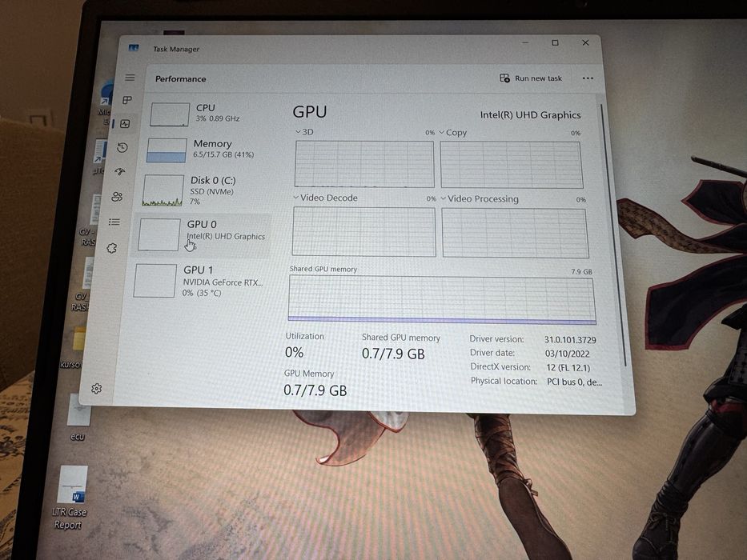Click the Video Decode utilization graph
Viewport: 747px width, 560px height.
[363, 232]
